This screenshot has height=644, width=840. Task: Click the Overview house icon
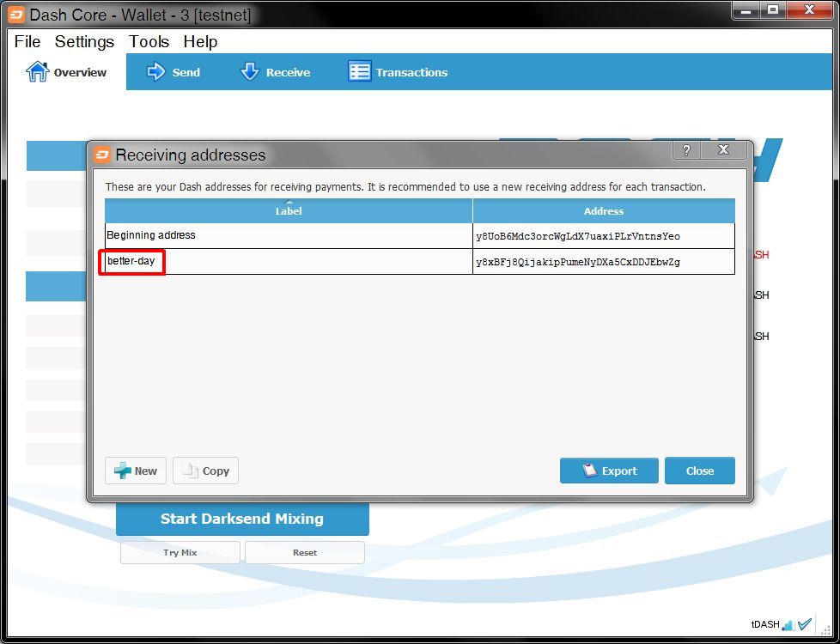pos(38,71)
